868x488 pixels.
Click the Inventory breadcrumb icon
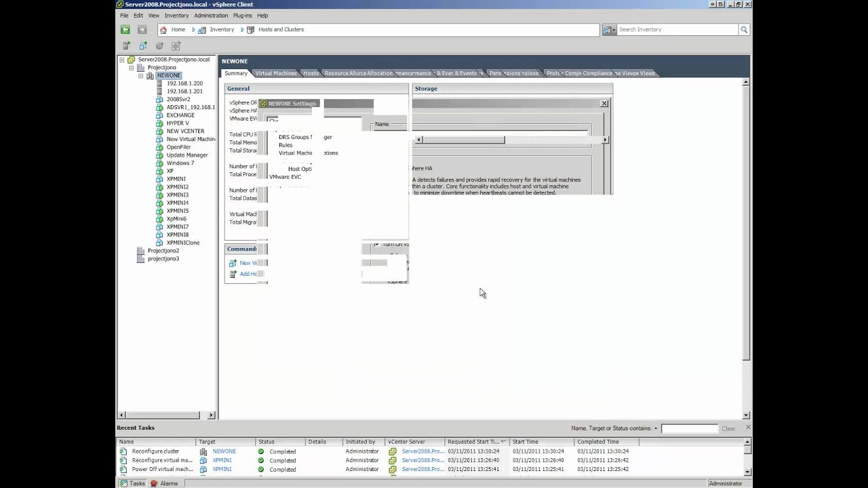[202, 30]
